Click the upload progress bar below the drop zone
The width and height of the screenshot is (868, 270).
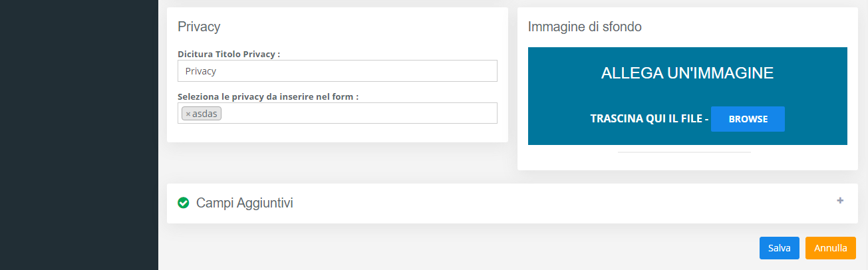click(x=684, y=152)
